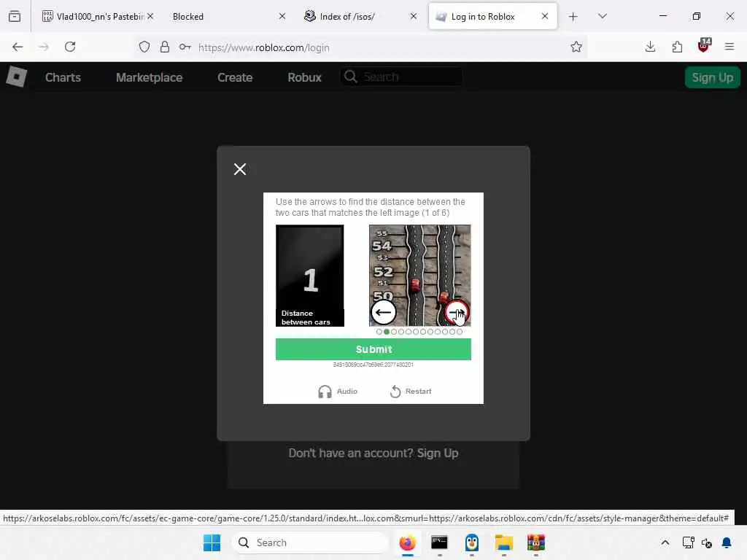Image resolution: width=747 pixels, height=560 pixels.
Task: Open the terminal app in taskbar
Action: click(439, 542)
